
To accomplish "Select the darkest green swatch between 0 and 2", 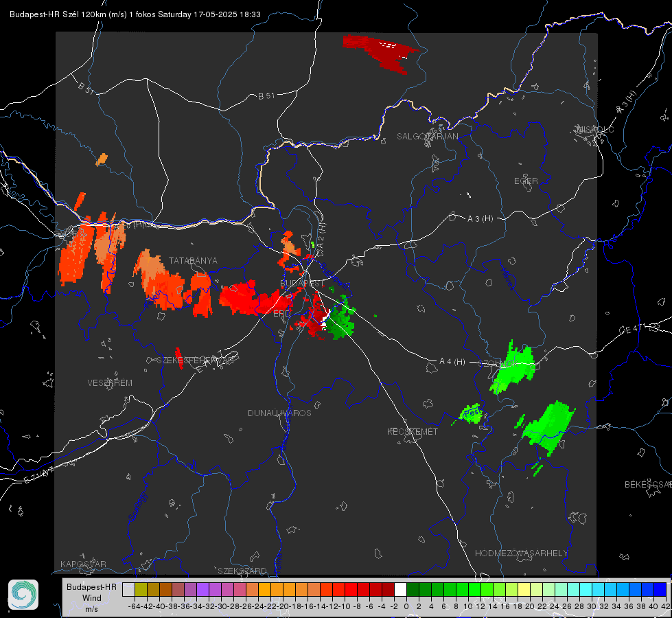I will pos(413,589).
